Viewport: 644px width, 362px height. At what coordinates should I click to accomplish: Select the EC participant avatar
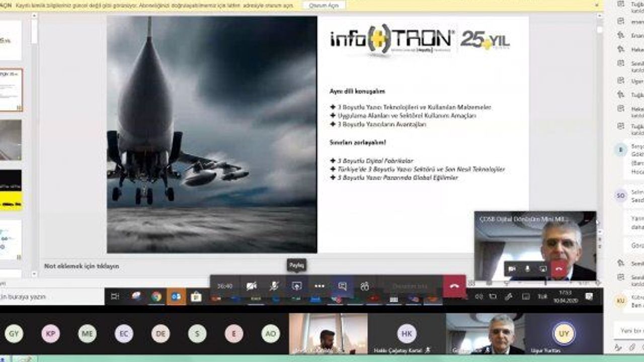click(124, 333)
